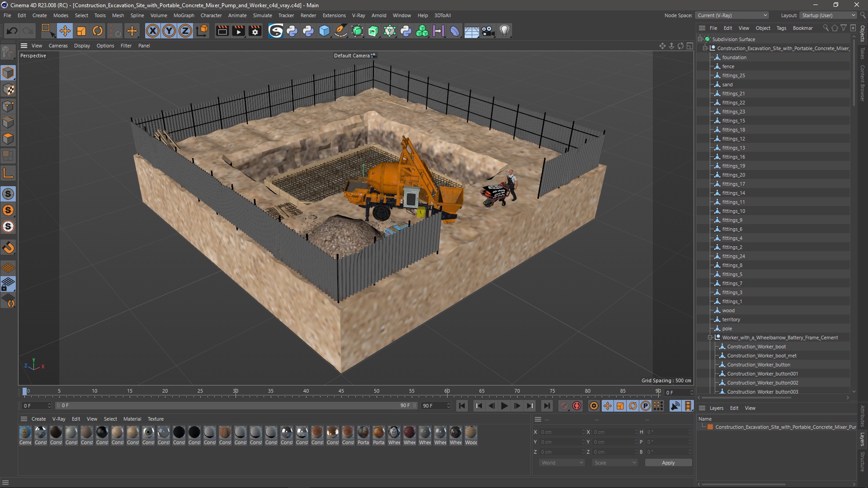Toggle autokeying record button
The height and width of the screenshot is (488, 868).
[x=577, y=406]
